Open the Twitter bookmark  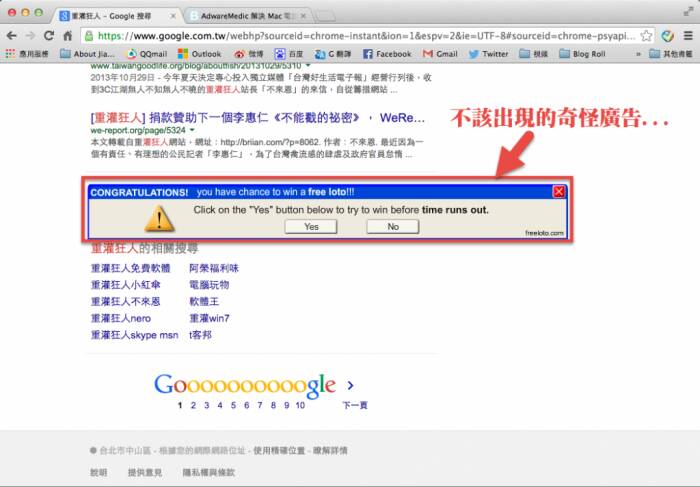pyautogui.click(x=488, y=54)
